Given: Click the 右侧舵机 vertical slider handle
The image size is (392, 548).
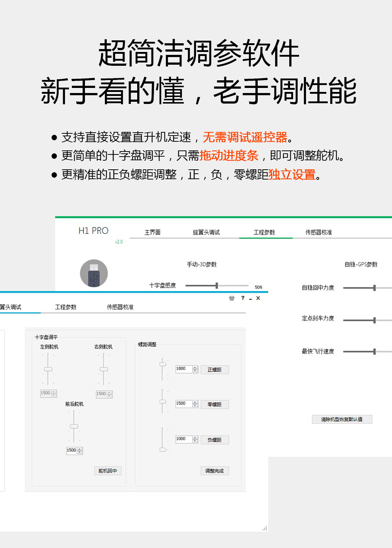Looking at the screenshot, I should [104, 369].
